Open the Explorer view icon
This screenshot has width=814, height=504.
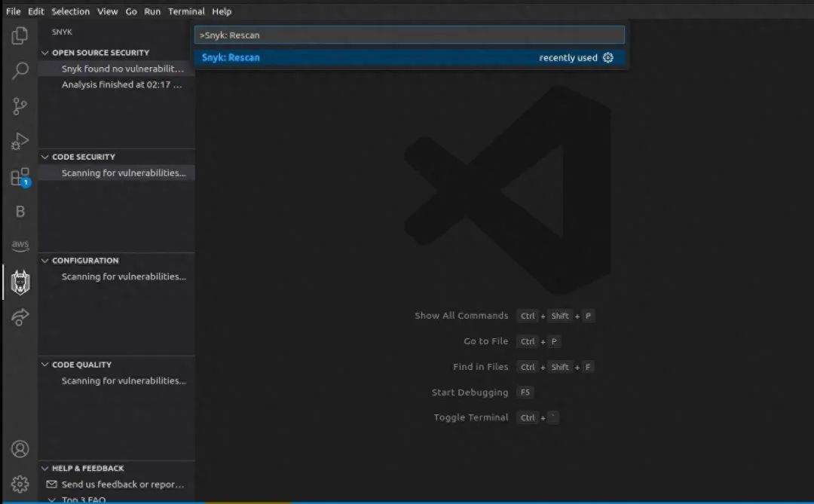pos(20,35)
